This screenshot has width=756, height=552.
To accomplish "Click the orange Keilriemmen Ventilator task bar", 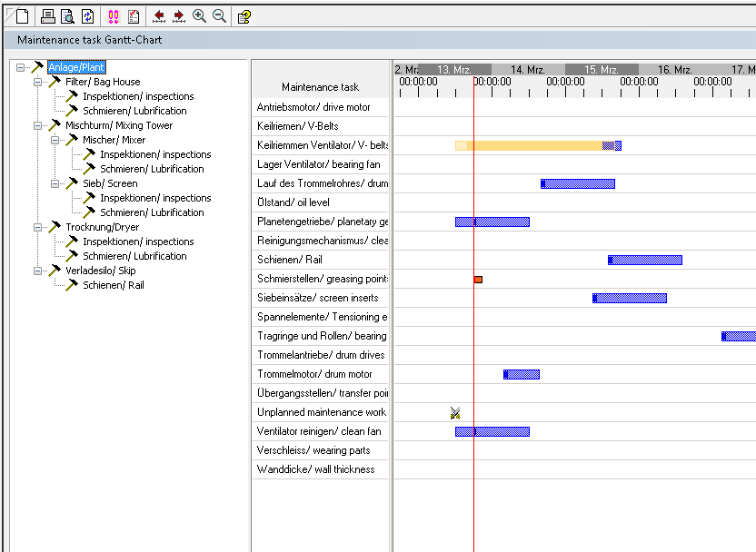I will click(535, 145).
